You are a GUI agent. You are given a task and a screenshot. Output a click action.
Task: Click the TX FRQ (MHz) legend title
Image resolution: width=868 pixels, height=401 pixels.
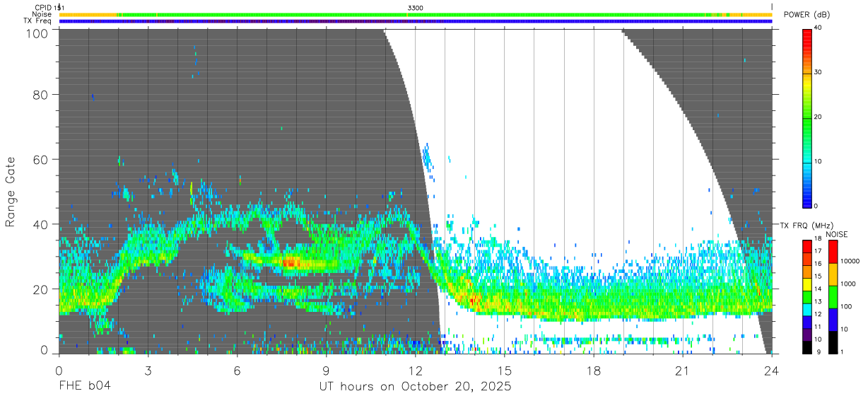pyautogui.click(x=806, y=226)
